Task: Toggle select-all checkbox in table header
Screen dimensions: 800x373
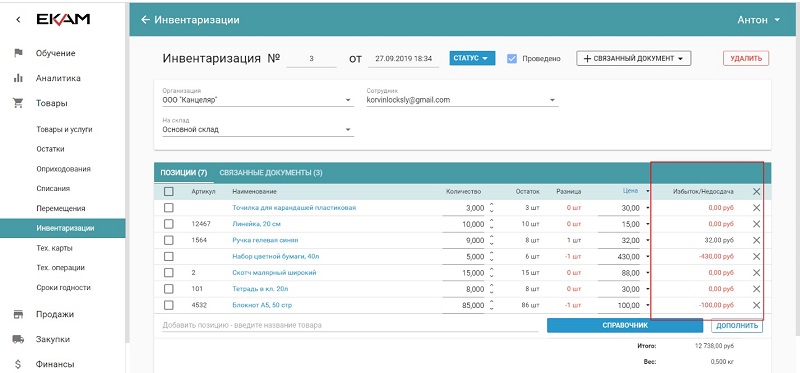Action: click(x=168, y=192)
